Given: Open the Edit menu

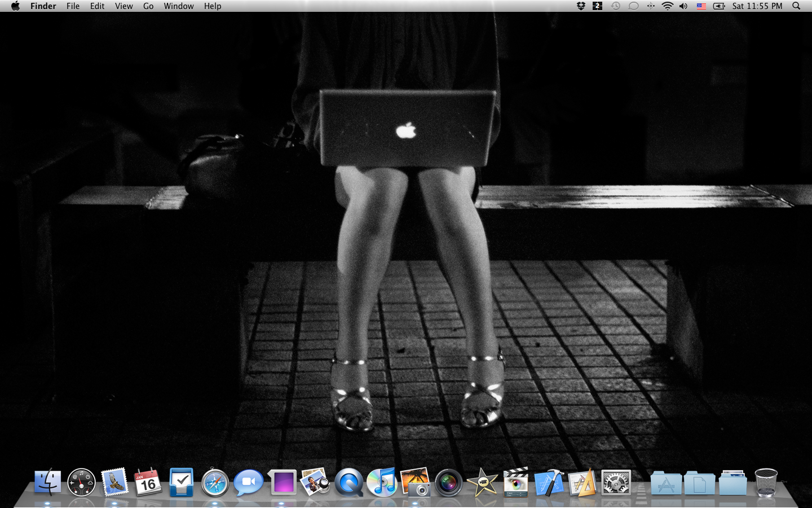Looking at the screenshot, I should point(97,6).
